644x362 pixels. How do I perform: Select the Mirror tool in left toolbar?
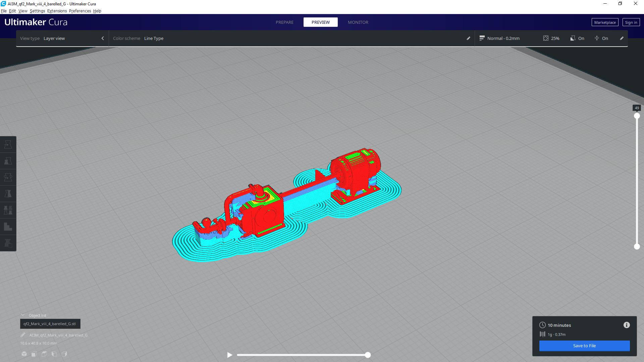(x=8, y=194)
